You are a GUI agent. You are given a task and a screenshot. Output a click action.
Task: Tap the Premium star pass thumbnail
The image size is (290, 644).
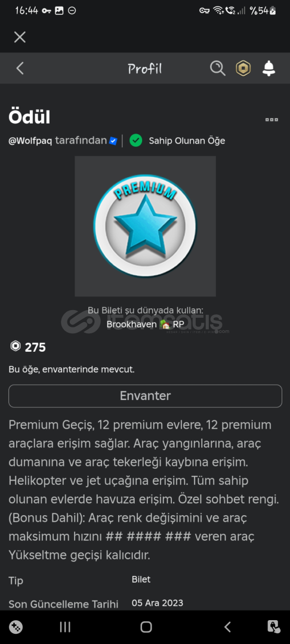(145, 226)
